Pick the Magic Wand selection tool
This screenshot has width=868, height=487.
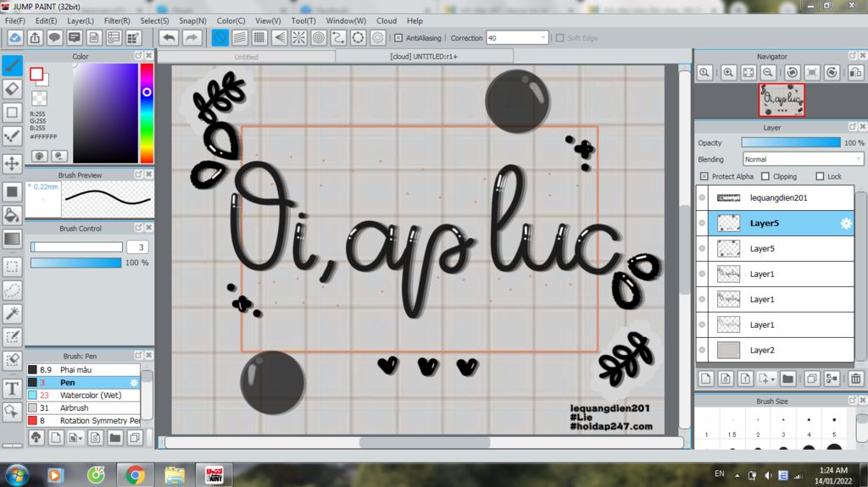13,313
